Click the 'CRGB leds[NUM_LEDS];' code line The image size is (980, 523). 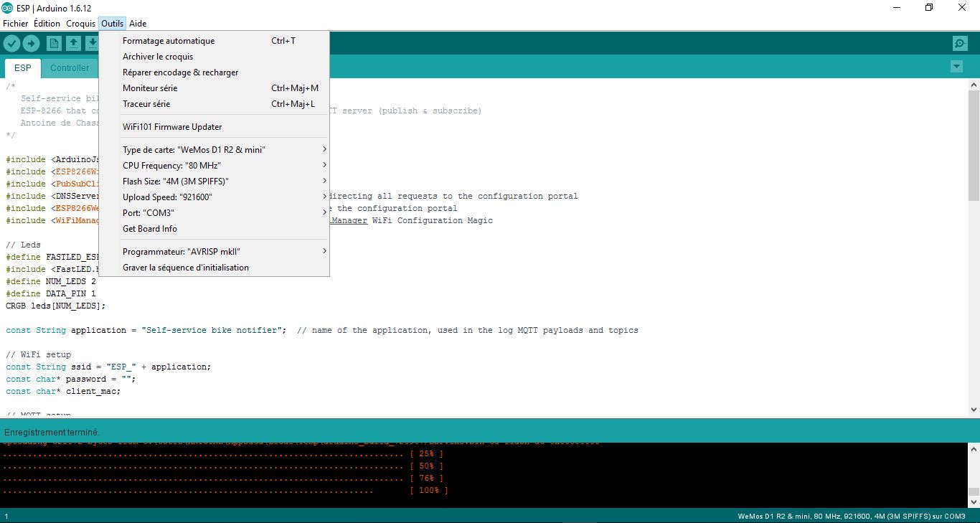[56, 306]
